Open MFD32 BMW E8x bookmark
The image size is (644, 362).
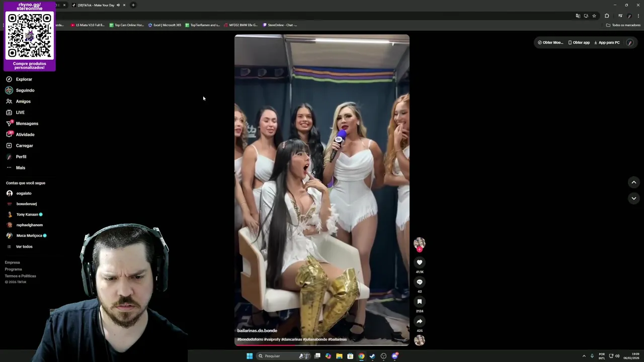point(241,25)
